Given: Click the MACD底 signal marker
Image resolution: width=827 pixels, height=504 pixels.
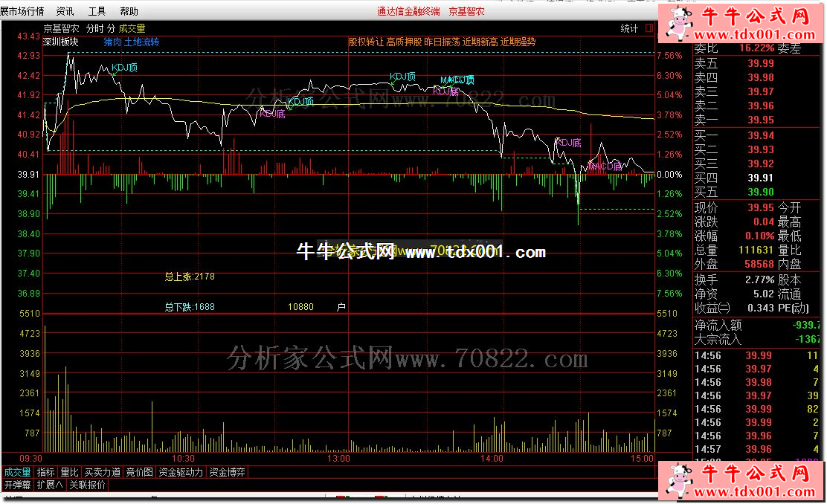Looking at the screenshot, I should click(x=605, y=166).
